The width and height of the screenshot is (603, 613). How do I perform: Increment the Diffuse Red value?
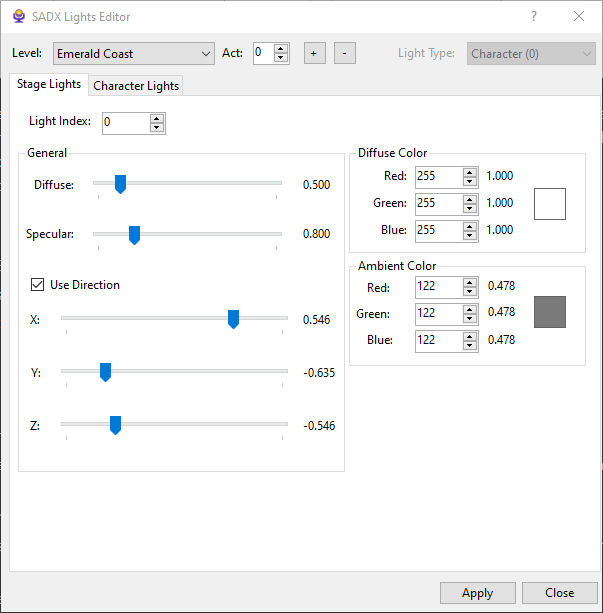[x=470, y=172]
